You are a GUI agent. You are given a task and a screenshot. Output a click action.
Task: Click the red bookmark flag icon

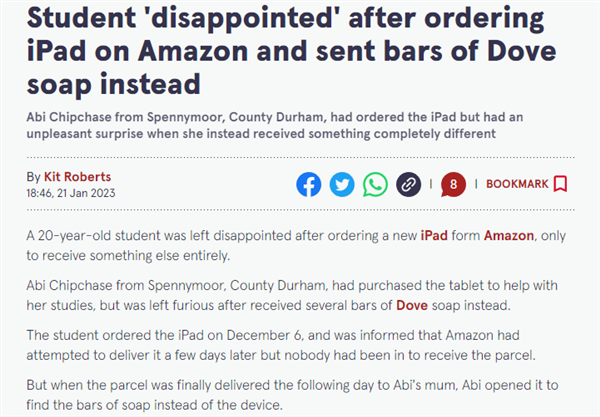pyautogui.click(x=560, y=184)
